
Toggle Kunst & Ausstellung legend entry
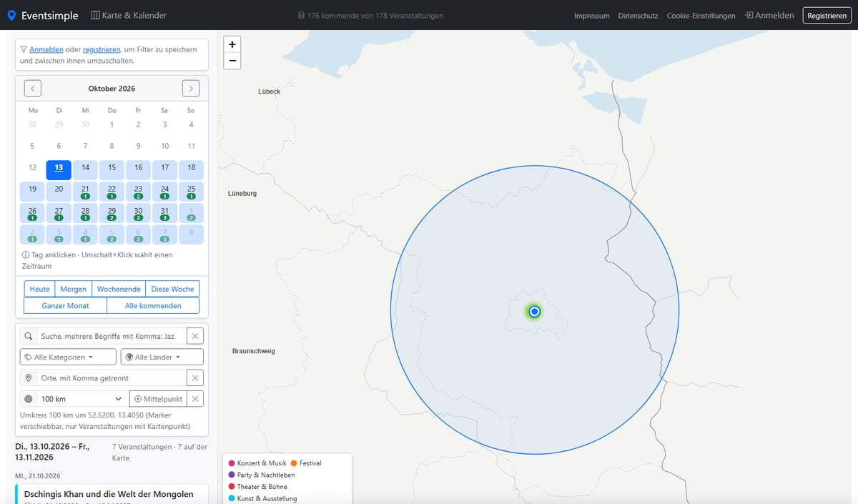(262, 498)
